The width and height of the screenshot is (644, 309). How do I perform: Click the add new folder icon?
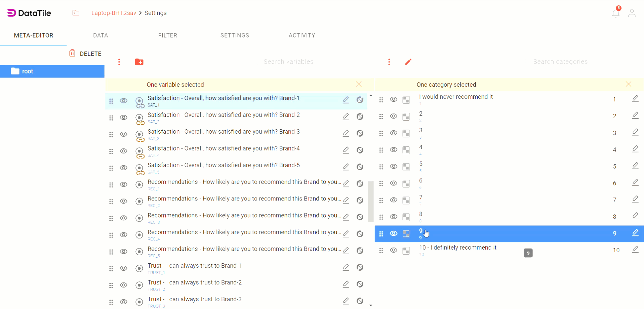coord(139,62)
